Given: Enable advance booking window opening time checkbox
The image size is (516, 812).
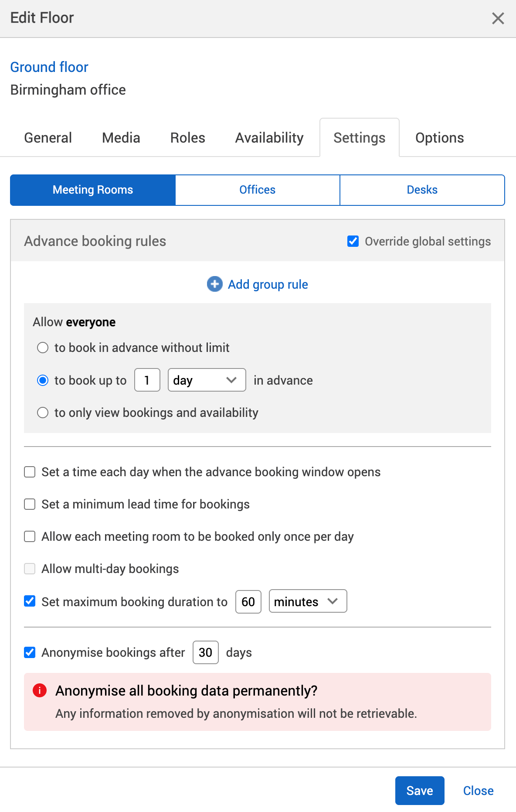Looking at the screenshot, I should pyautogui.click(x=30, y=472).
